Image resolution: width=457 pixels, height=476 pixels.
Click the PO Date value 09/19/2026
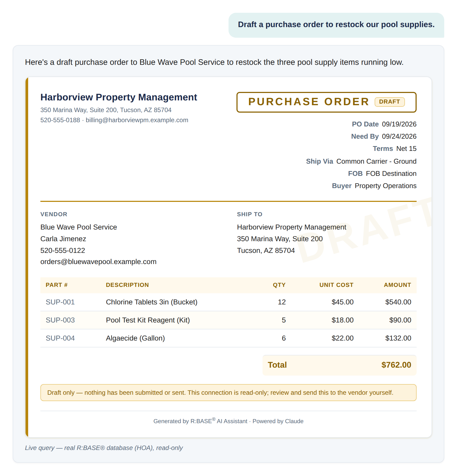(399, 124)
